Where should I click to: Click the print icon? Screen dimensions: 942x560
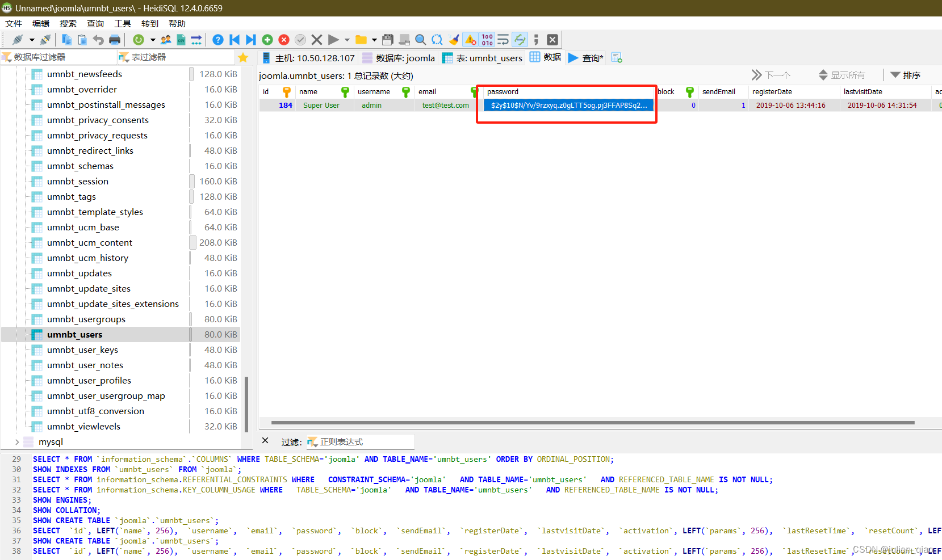tap(115, 40)
